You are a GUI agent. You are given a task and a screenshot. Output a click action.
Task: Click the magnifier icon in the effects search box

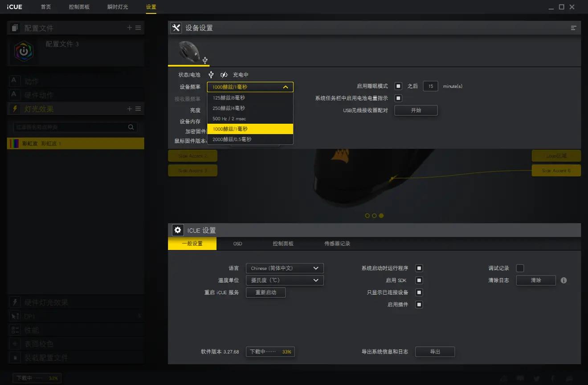pyautogui.click(x=131, y=127)
